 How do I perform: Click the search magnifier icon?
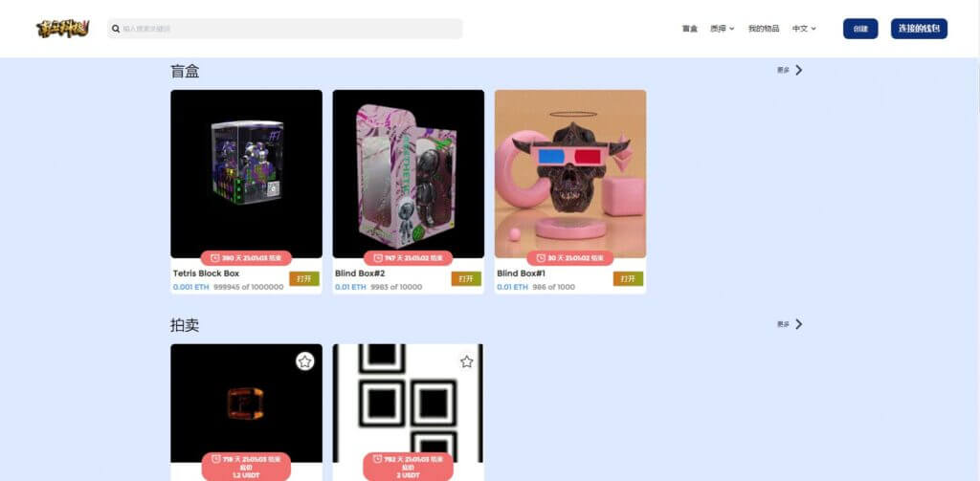[x=116, y=29]
